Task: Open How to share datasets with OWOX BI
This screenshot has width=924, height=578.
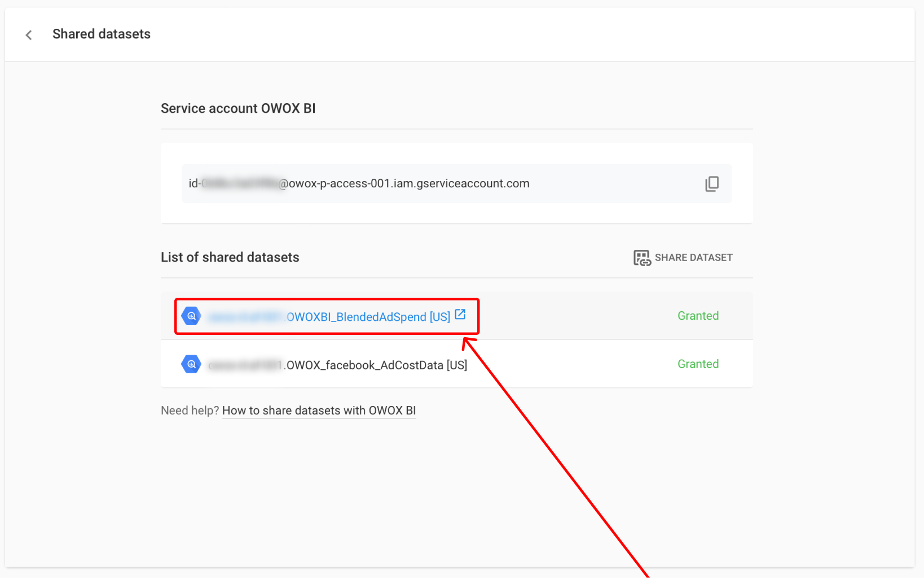Action: click(319, 411)
